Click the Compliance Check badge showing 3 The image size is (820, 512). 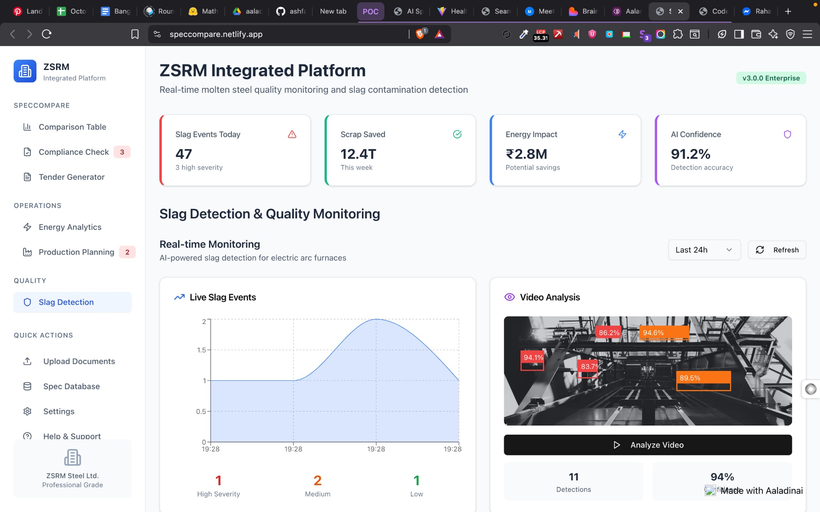[x=122, y=152]
